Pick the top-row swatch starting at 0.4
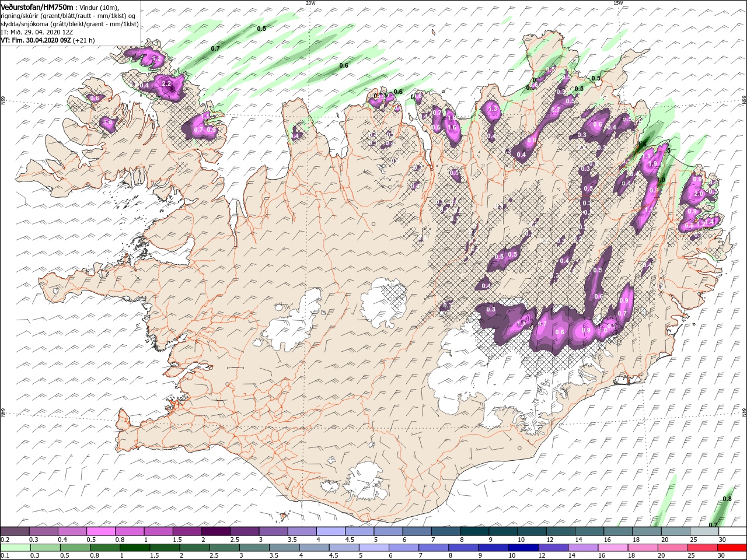 tap(72, 531)
